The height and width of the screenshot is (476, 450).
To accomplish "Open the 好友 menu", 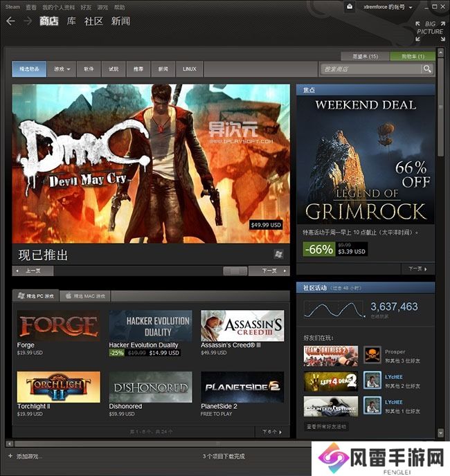I will click(x=86, y=7).
